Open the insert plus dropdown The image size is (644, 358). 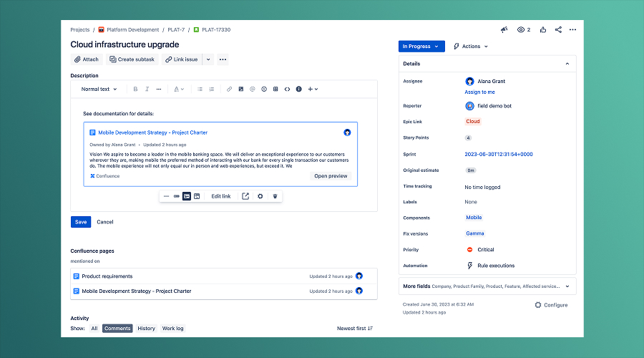tap(313, 89)
